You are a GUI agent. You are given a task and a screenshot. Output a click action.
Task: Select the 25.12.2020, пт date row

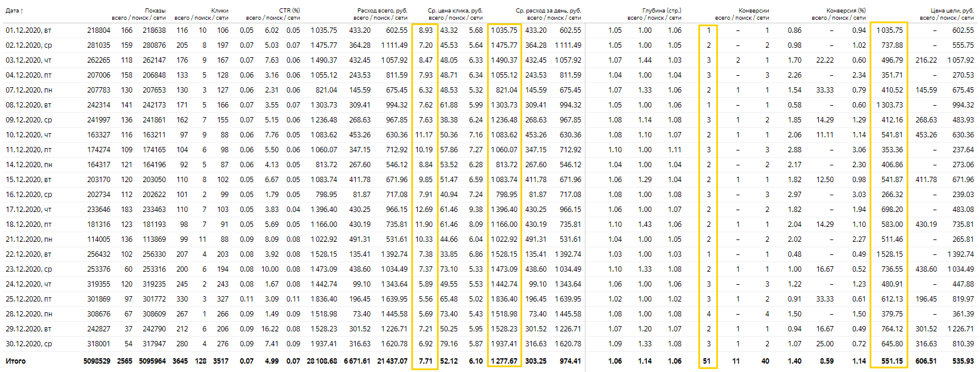pyautogui.click(x=29, y=299)
